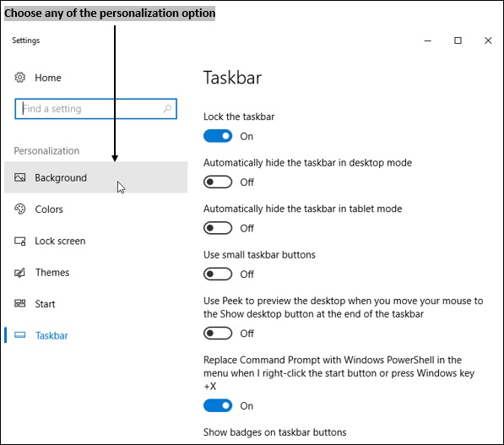Click the Themes brush icon
Image resolution: width=504 pixels, height=445 pixels.
click(19, 273)
